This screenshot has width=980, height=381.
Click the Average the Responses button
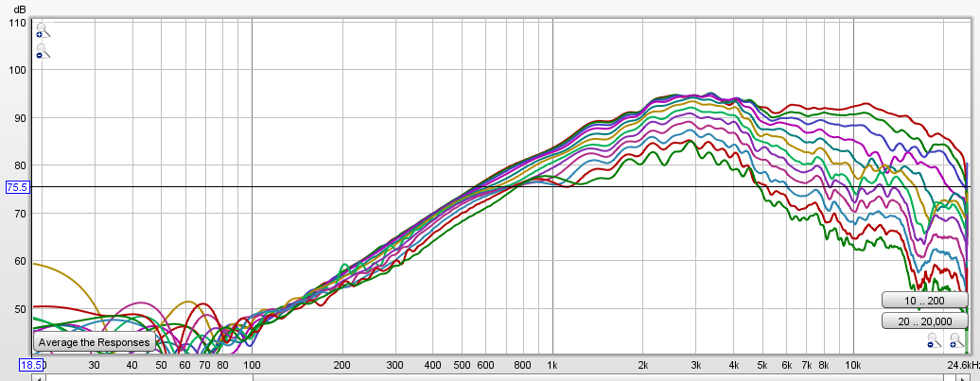[x=95, y=342]
